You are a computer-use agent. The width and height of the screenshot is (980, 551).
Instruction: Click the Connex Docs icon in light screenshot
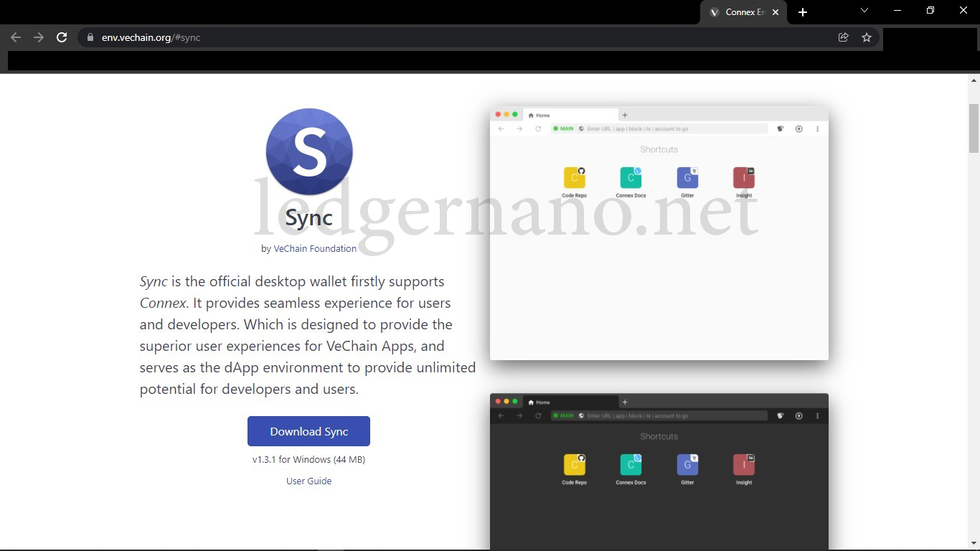click(x=631, y=177)
